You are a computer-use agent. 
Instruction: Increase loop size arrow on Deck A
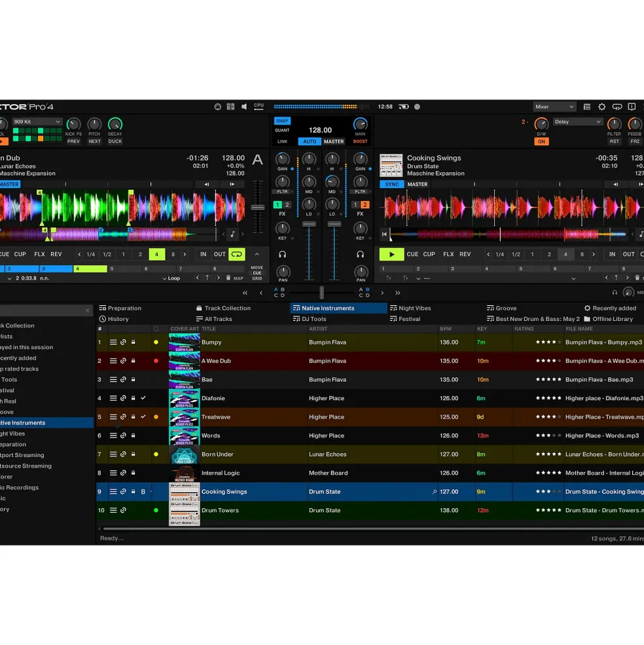coord(185,254)
